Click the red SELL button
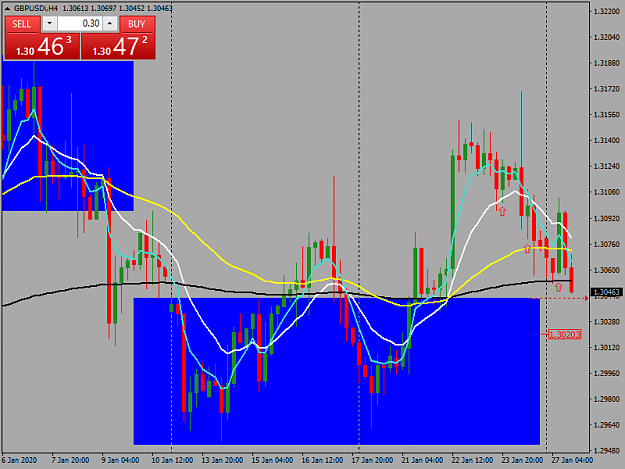Viewport: 625px width, 469px height. pos(22,24)
